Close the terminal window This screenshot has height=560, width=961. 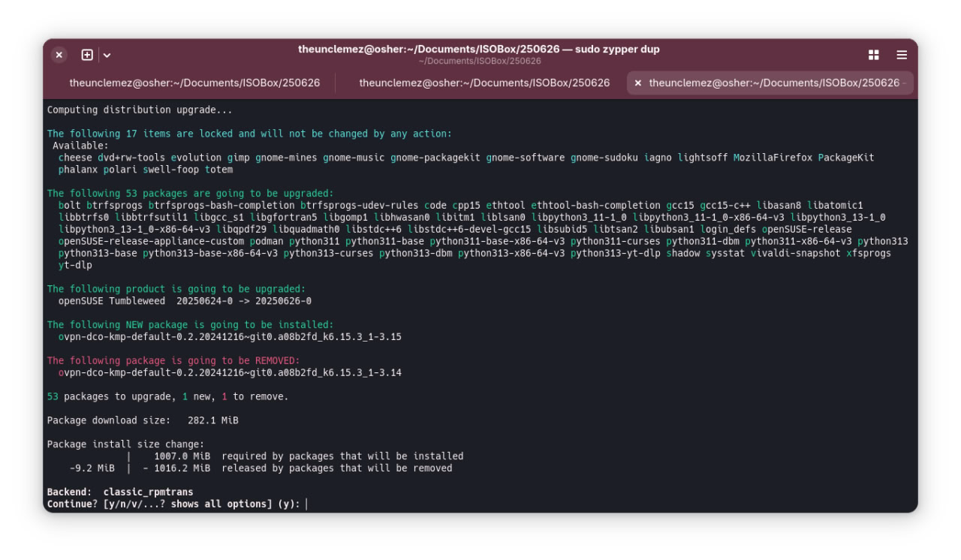pos(59,55)
